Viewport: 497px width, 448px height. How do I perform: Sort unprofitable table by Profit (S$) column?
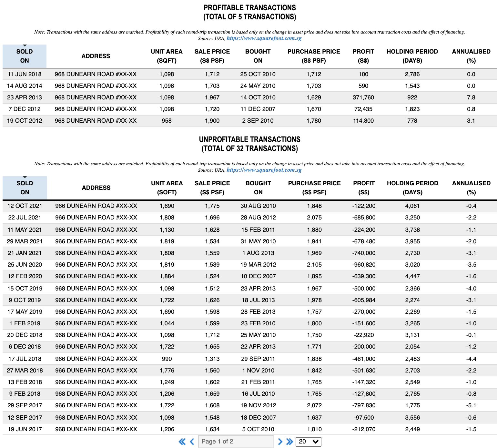pos(364,188)
